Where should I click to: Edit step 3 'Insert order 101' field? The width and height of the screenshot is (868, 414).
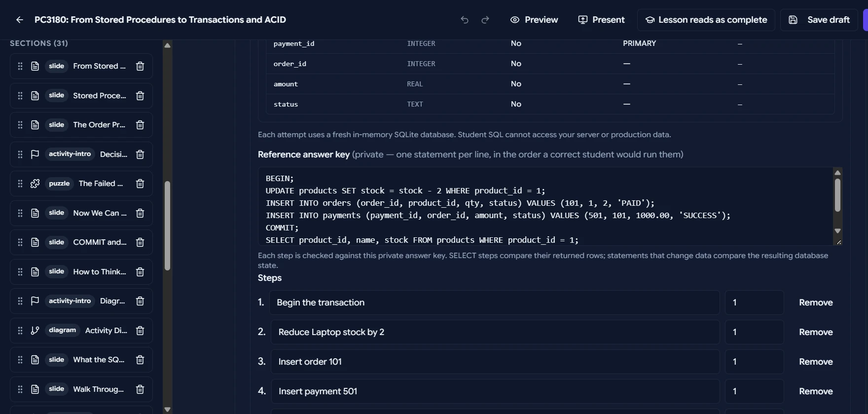tap(495, 362)
